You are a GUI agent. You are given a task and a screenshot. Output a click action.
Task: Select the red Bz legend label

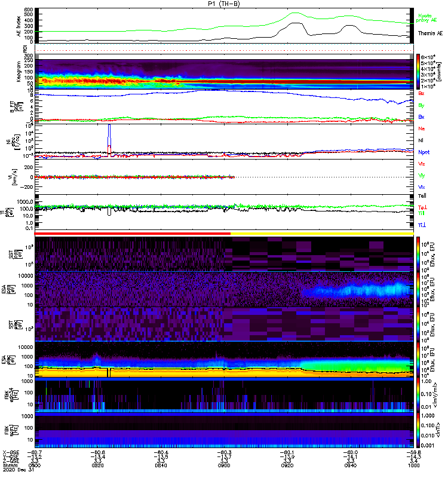click(x=421, y=94)
